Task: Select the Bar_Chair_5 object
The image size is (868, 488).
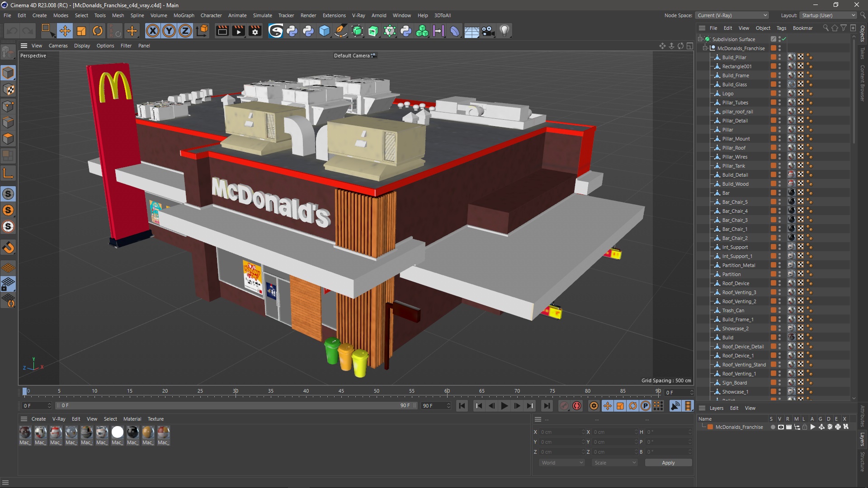Action: click(735, 202)
